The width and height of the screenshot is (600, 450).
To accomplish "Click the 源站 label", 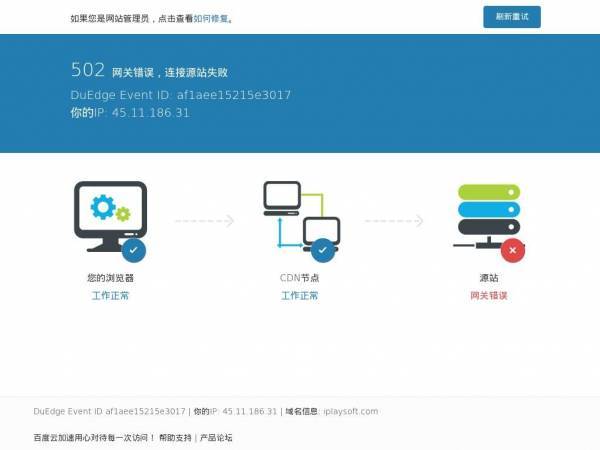I will tap(489, 278).
